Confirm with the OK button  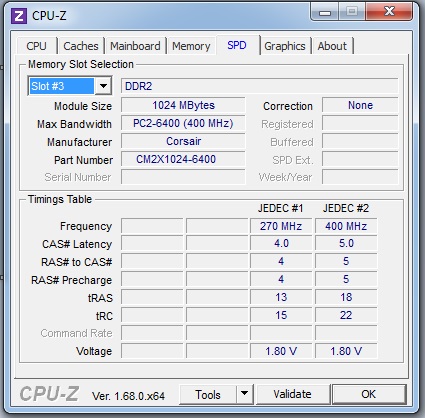tap(369, 394)
